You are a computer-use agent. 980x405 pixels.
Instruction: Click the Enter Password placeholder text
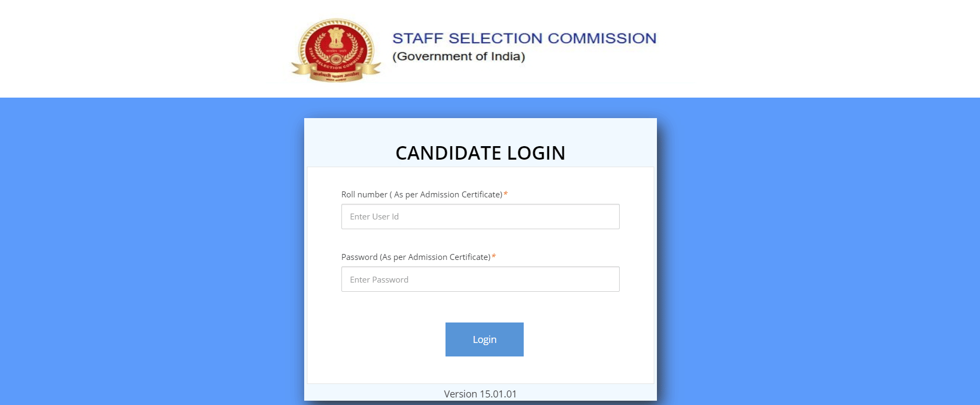[x=379, y=279]
